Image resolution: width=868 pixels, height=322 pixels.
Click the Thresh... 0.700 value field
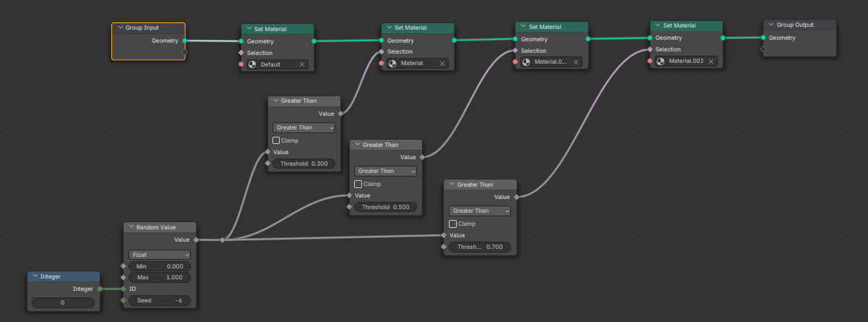tap(480, 247)
